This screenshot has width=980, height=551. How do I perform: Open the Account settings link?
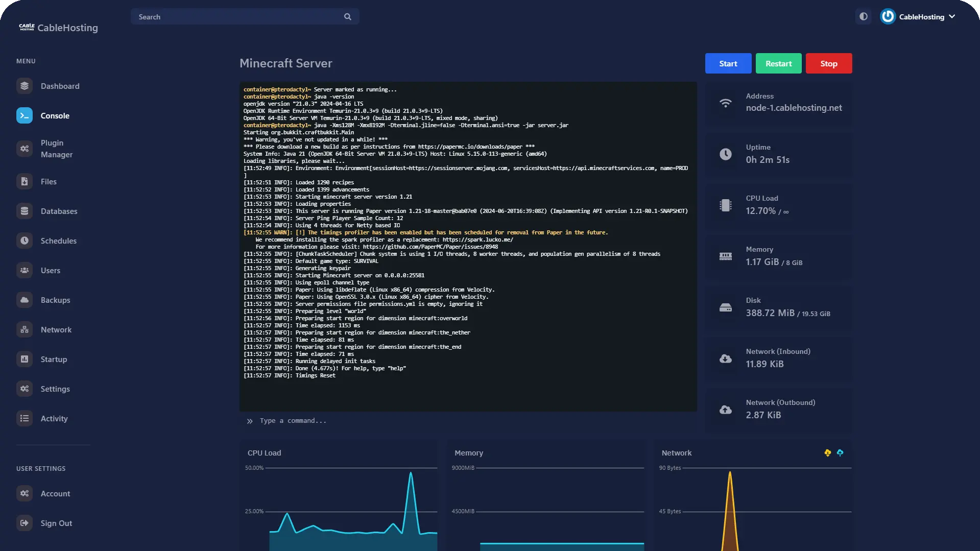pos(55,493)
